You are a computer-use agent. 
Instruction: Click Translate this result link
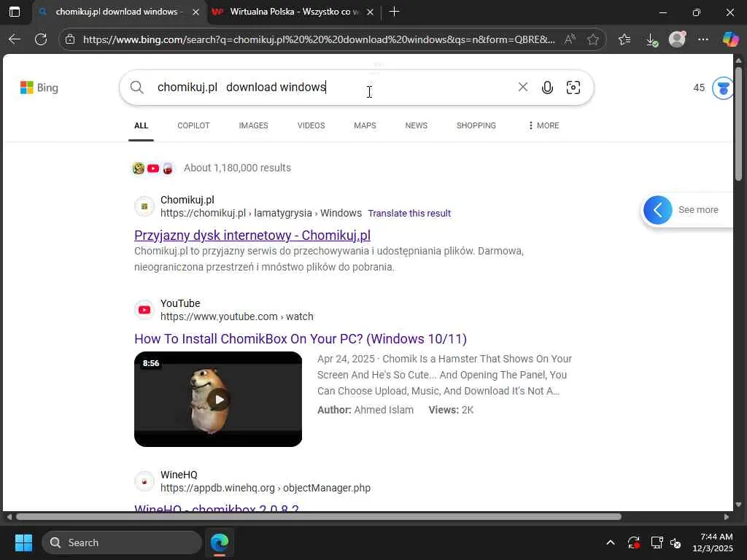pos(409,214)
